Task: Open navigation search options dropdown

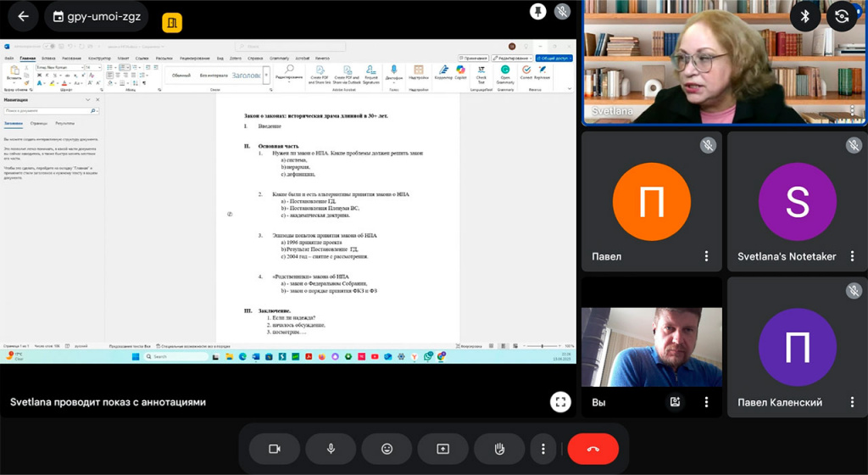Action: coord(97,111)
